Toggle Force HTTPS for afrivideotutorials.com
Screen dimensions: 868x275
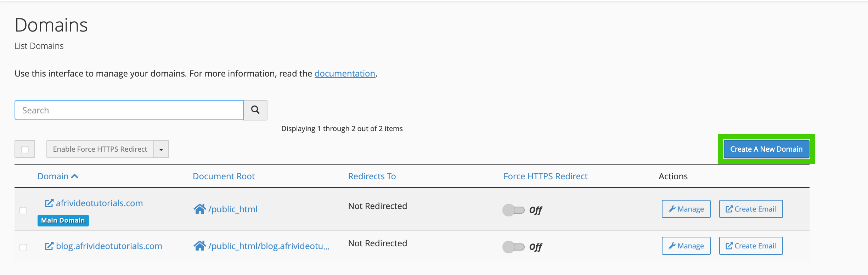[513, 210]
